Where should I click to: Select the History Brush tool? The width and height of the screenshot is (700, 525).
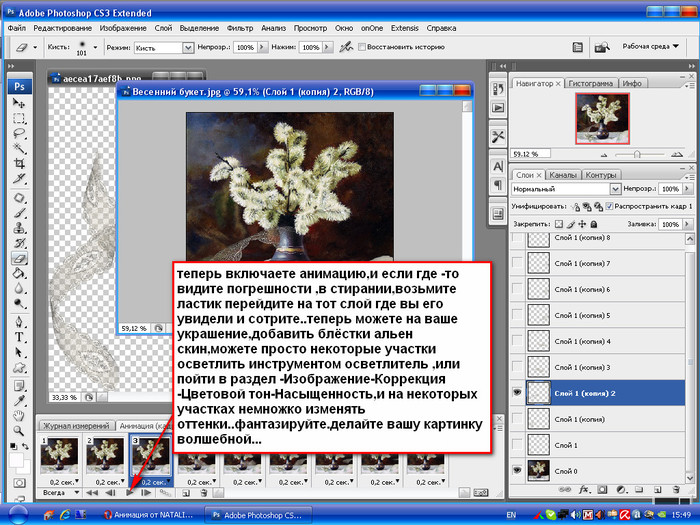[19, 243]
